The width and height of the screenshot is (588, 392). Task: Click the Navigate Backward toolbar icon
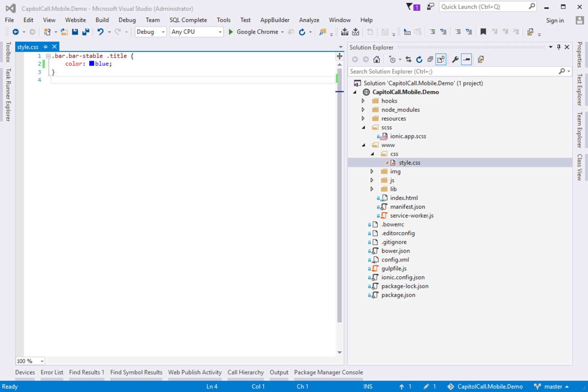pyautogui.click(x=15, y=32)
